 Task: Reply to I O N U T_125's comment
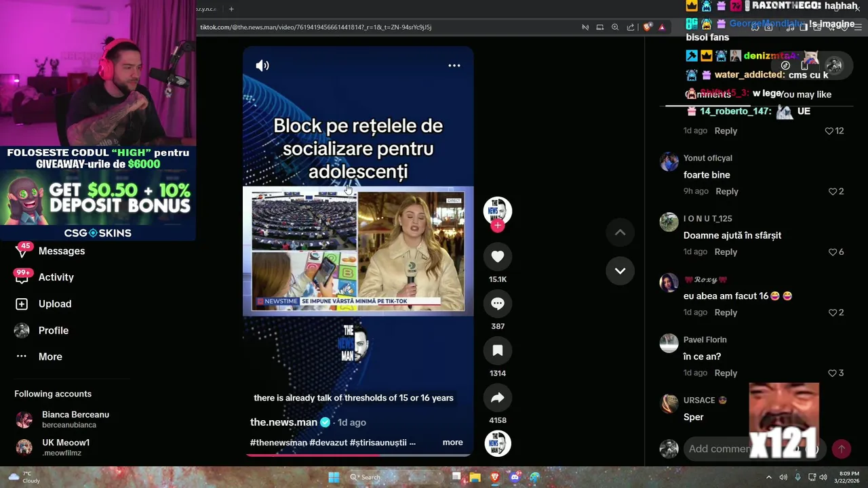tap(726, 251)
